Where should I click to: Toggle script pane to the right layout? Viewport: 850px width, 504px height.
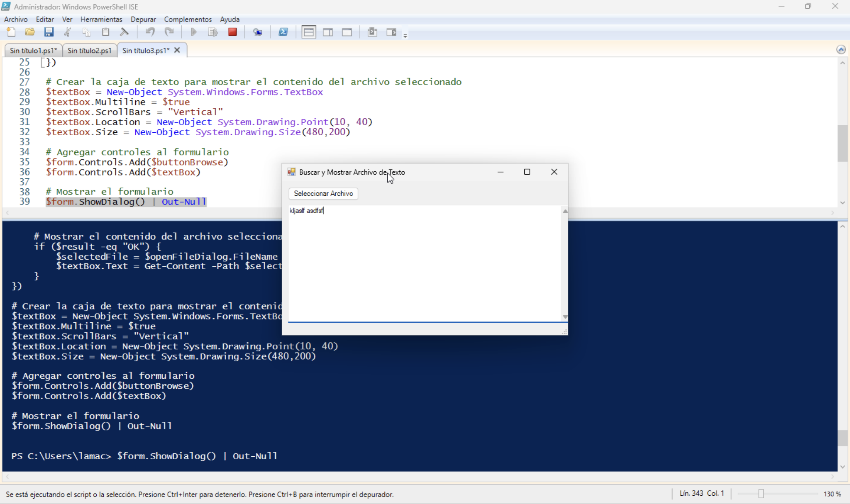click(x=327, y=32)
